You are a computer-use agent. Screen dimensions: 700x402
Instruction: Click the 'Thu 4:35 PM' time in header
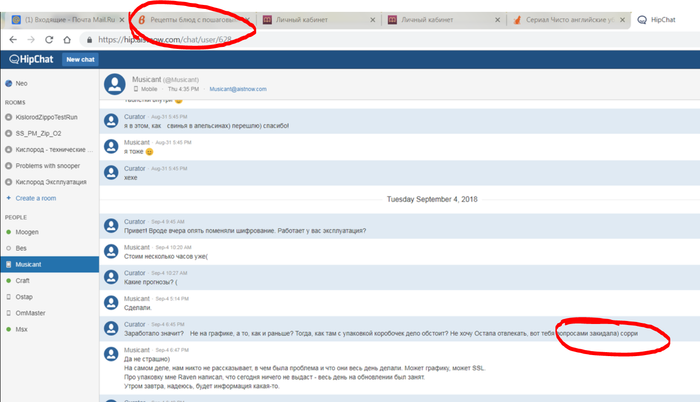pyautogui.click(x=183, y=89)
